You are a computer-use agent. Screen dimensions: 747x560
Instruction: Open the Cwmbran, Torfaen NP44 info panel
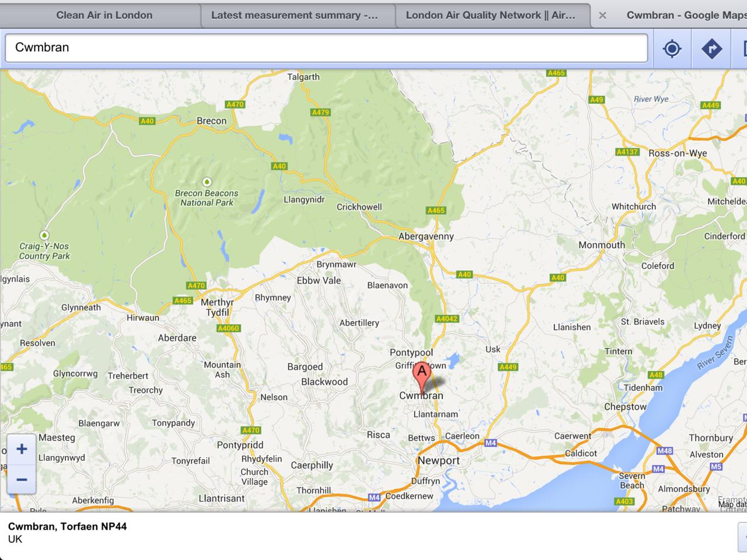coord(67,533)
